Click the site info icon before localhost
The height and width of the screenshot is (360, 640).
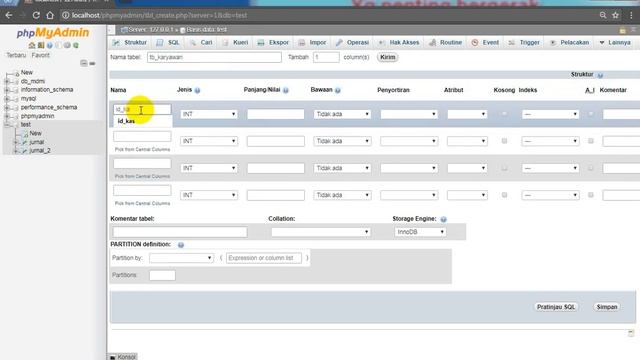pos(65,16)
